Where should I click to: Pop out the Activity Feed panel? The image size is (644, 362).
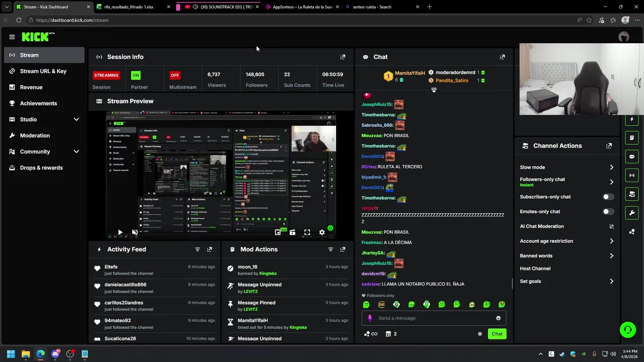coord(209,249)
